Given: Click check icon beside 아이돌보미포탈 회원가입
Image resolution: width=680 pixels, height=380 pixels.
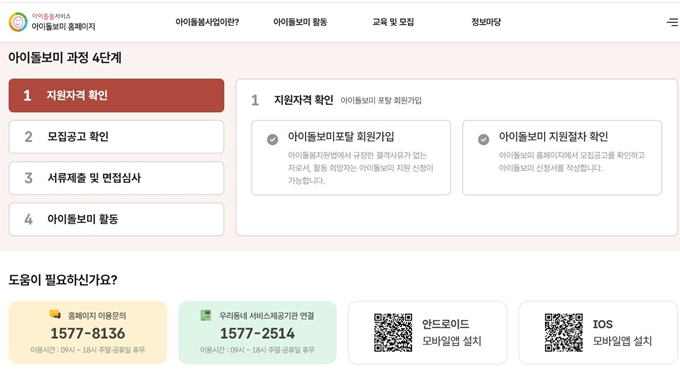Looking at the screenshot, I should (x=272, y=139).
